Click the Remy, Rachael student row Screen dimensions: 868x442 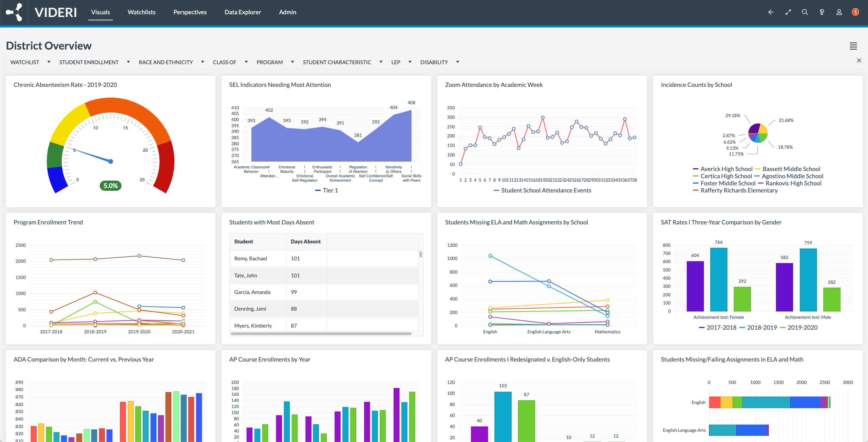tap(250, 259)
